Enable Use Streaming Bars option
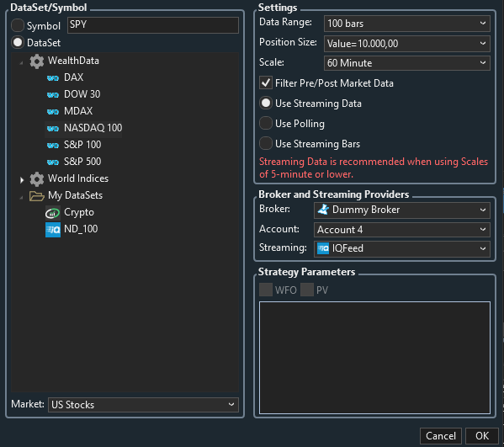Image resolution: width=504 pixels, height=447 pixels. pos(266,143)
